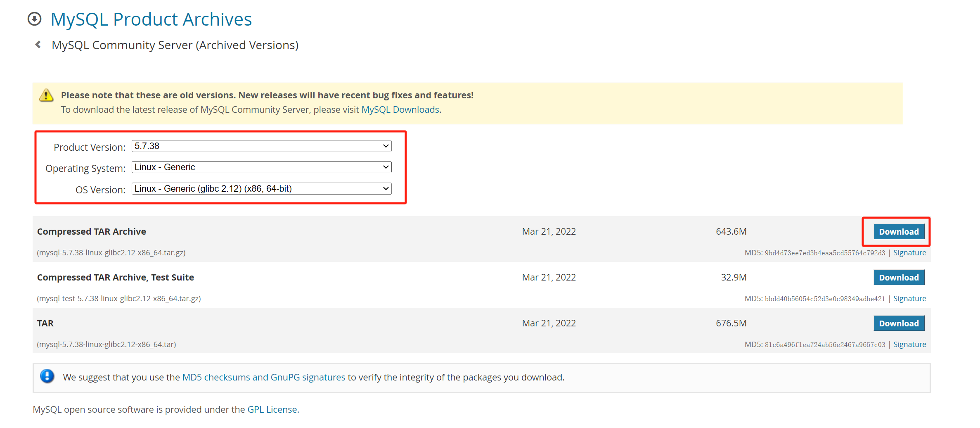Screen dimensions: 980x428
Task: Click the blue info exclamation icon
Action: click(47, 376)
